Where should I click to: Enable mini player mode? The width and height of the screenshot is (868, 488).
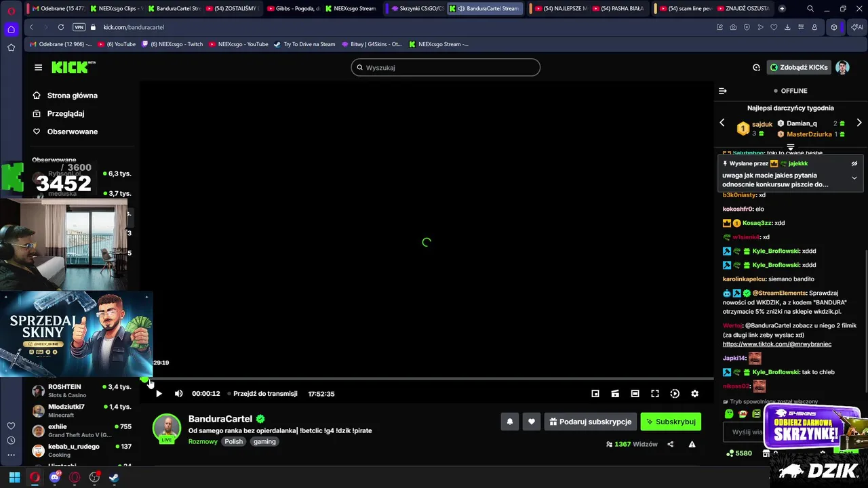click(x=595, y=394)
